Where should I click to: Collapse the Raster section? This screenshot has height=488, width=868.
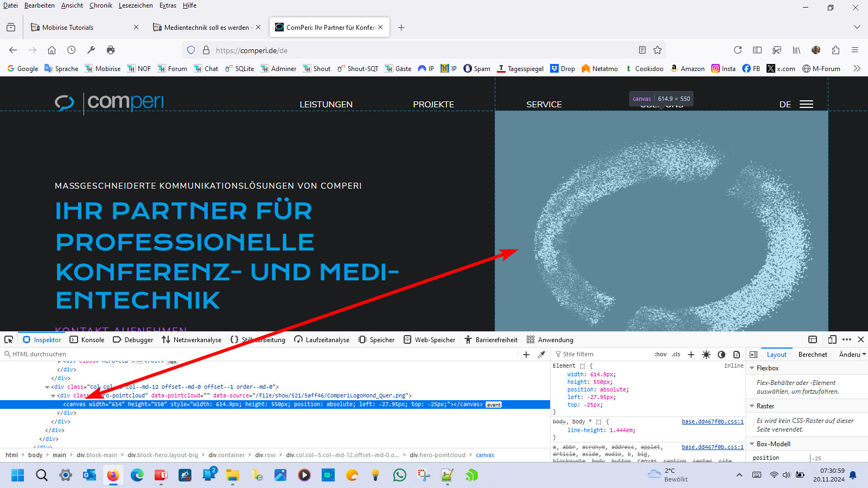point(752,406)
